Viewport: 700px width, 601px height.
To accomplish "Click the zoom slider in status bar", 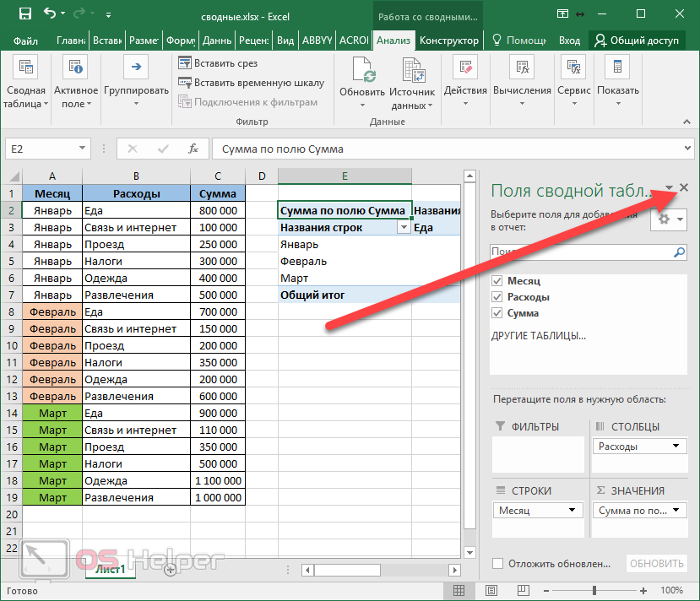I will coord(595,590).
